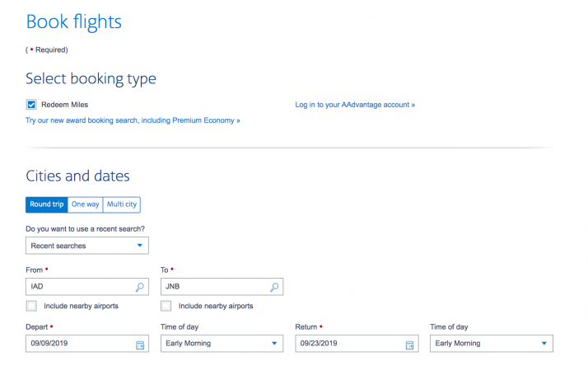Open the departure Time of day dropdown

click(x=222, y=344)
